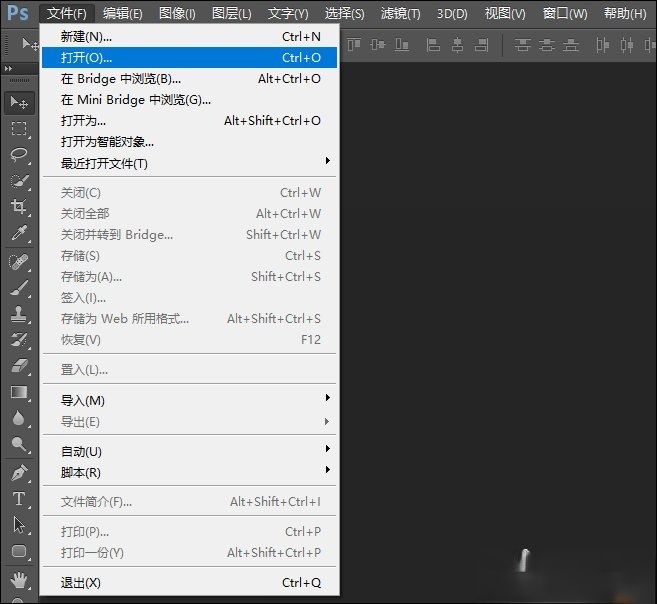Choose 打开为... menu entry
657x604 pixels.
(189, 121)
